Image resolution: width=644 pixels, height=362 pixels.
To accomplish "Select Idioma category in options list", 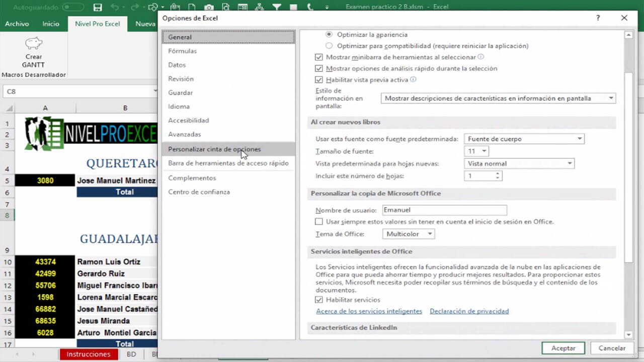I will [228, 107].
